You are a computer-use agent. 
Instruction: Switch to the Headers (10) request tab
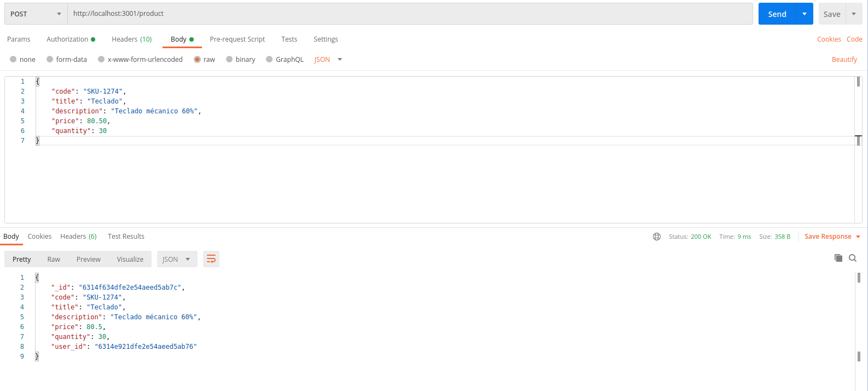131,39
